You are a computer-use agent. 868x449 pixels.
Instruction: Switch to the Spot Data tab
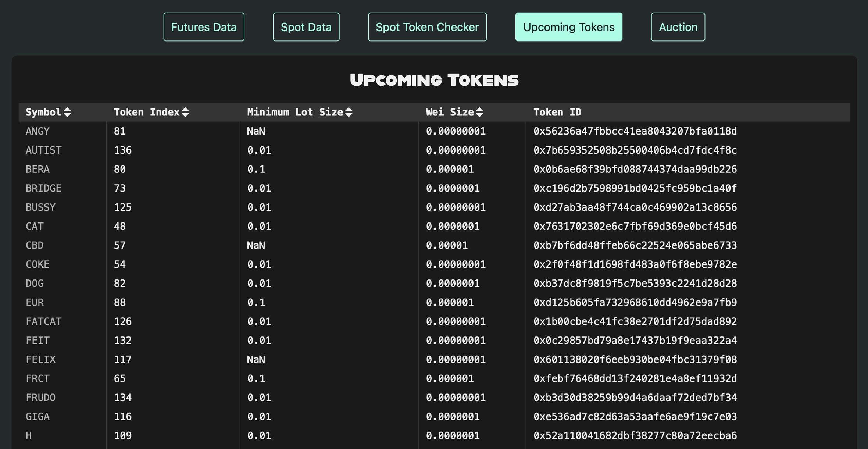click(306, 26)
